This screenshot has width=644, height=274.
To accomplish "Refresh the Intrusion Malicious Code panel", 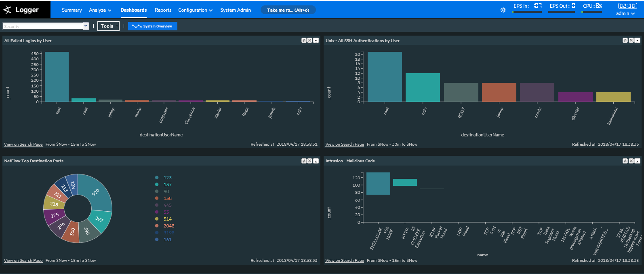I will [625, 161].
